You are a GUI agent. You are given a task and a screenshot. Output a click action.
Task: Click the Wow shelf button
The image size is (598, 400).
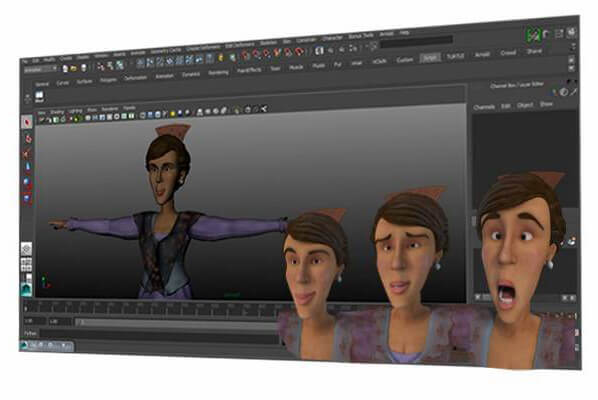click(x=39, y=96)
